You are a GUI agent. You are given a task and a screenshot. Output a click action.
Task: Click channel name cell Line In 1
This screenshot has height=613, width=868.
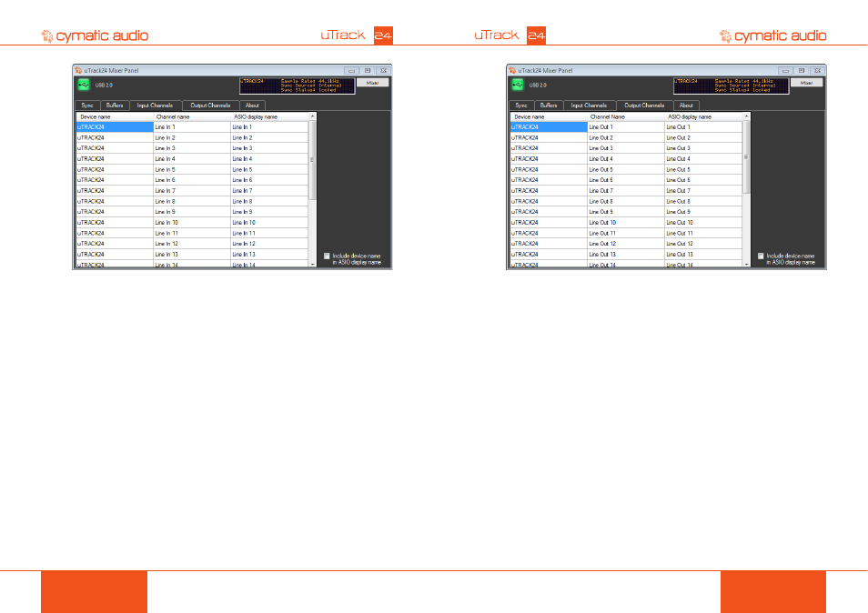[x=192, y=126]
